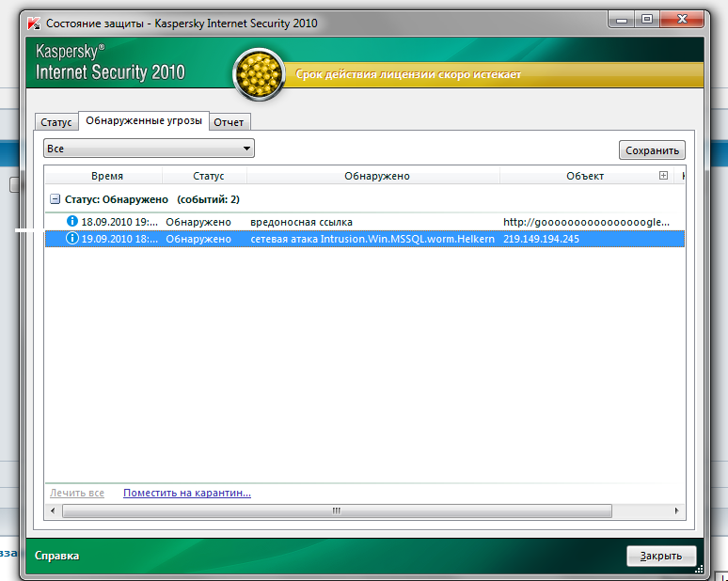Click the 'Лечить все' link

coord(77,493)
